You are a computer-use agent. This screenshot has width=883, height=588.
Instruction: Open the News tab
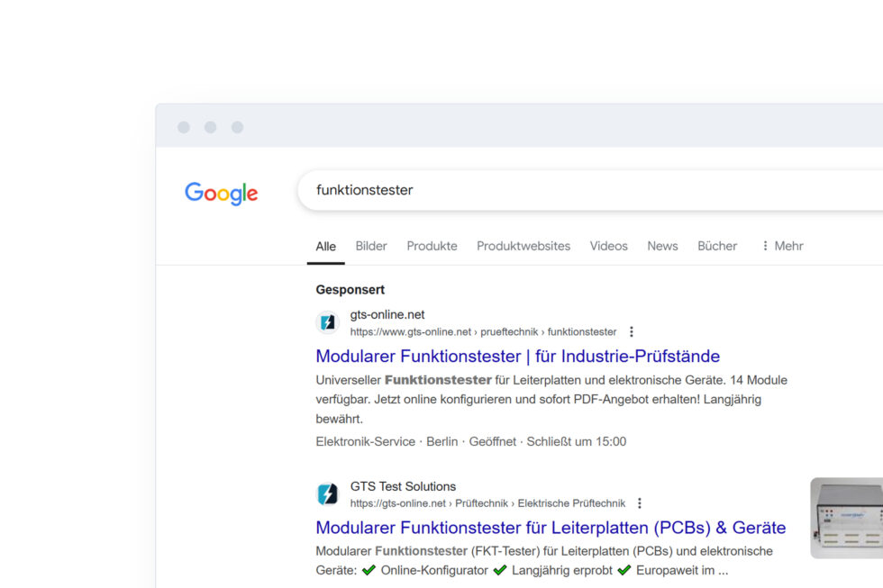coord(662,246)
